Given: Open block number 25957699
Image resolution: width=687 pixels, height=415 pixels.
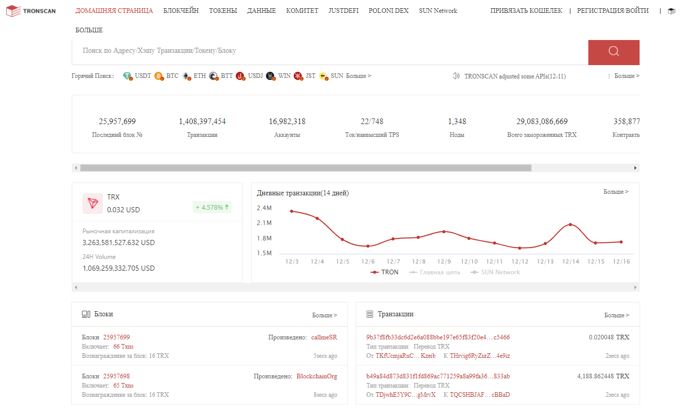Looking at the screenshot, I should [116, 337].
